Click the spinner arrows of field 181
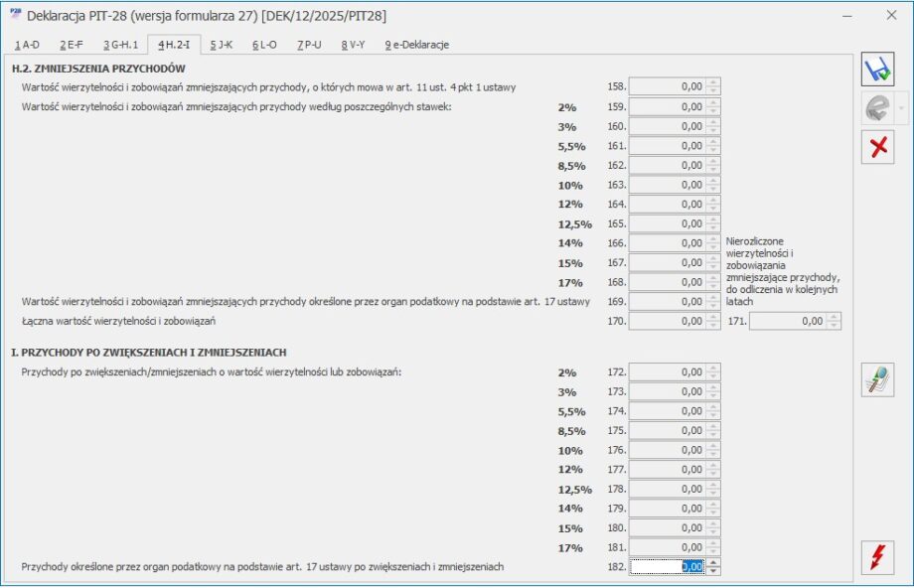Screen dimensions: 914x588 click(713, 547)
